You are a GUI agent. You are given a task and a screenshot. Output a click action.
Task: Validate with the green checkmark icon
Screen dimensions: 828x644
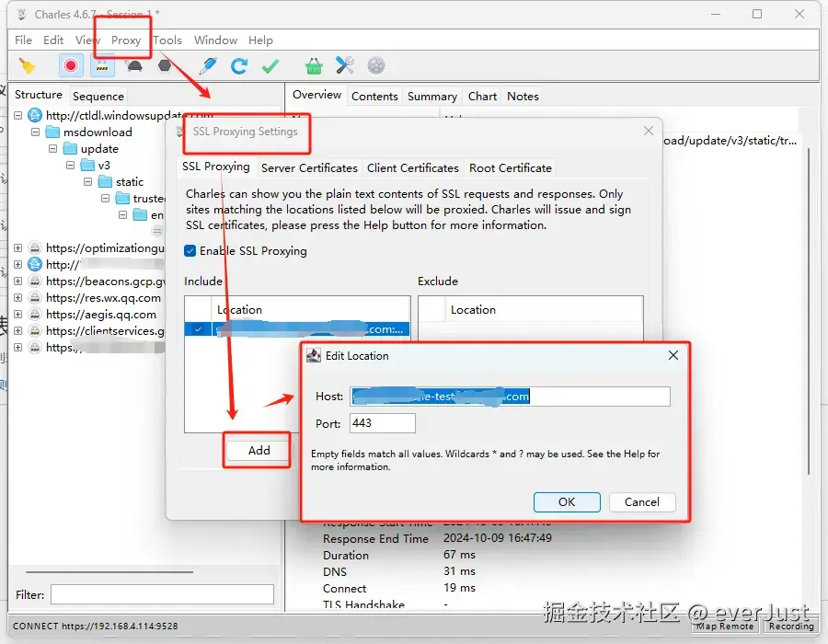click(x=270, y=66)
